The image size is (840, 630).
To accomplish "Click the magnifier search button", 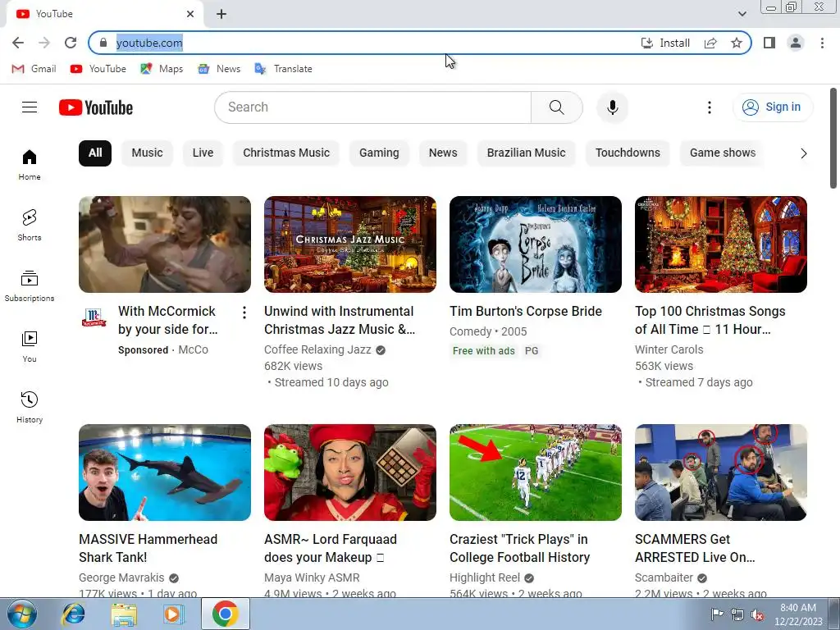I will (x=557, y=107).
